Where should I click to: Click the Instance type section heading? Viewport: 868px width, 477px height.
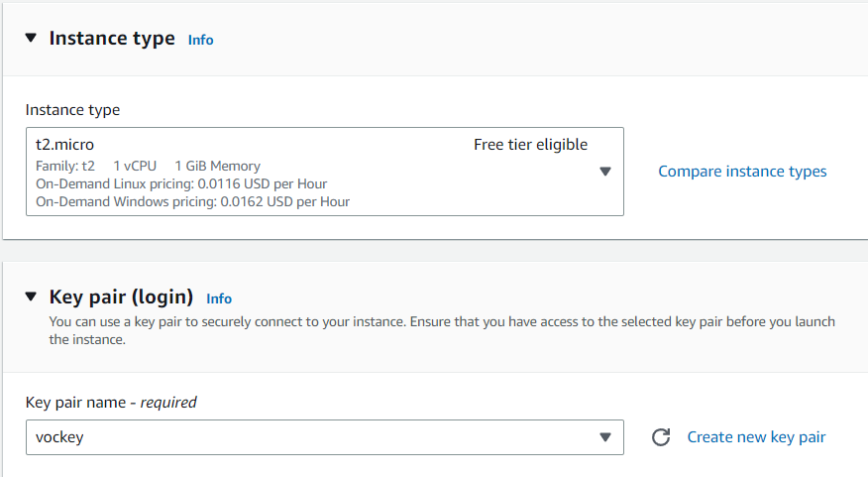click(x=112, y=39)
